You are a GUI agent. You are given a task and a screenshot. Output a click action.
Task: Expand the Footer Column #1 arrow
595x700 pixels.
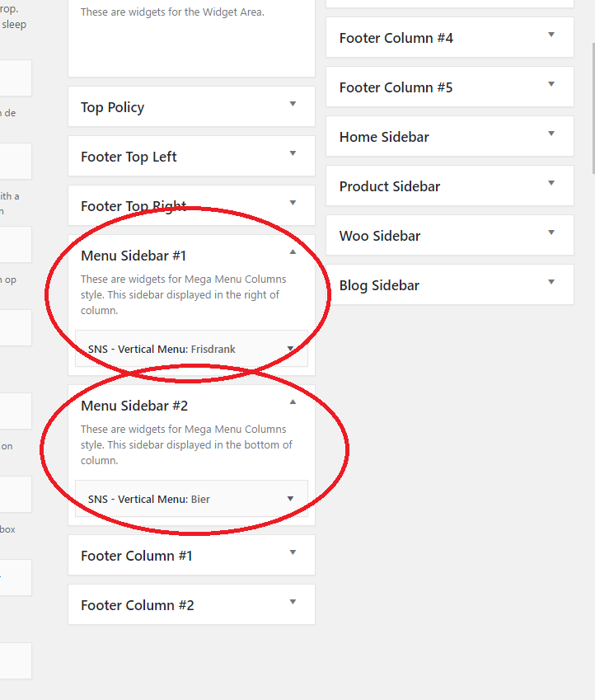[292, 553]
